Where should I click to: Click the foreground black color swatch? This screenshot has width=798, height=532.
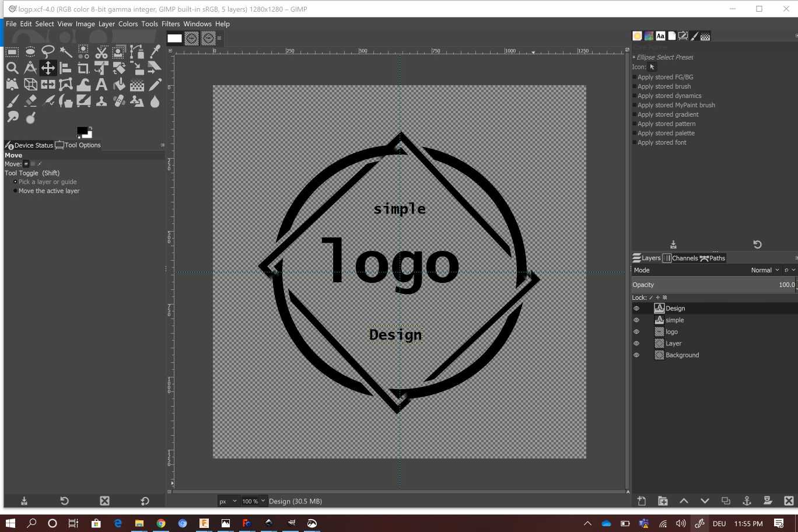[81, 131]
